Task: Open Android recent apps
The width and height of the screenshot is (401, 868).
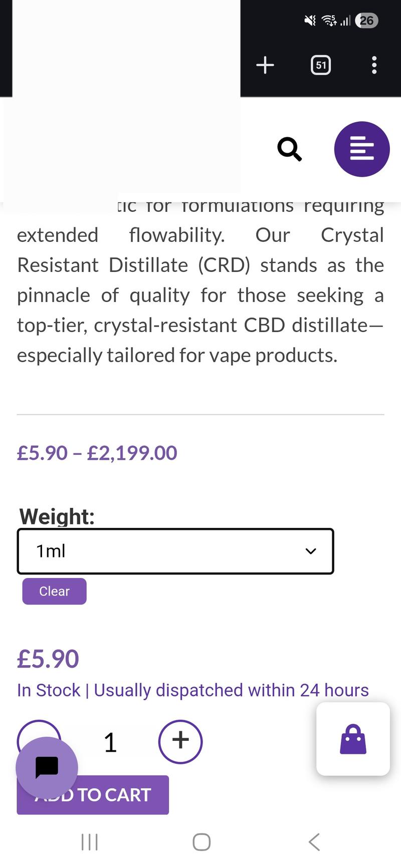Action: [90, 842]
